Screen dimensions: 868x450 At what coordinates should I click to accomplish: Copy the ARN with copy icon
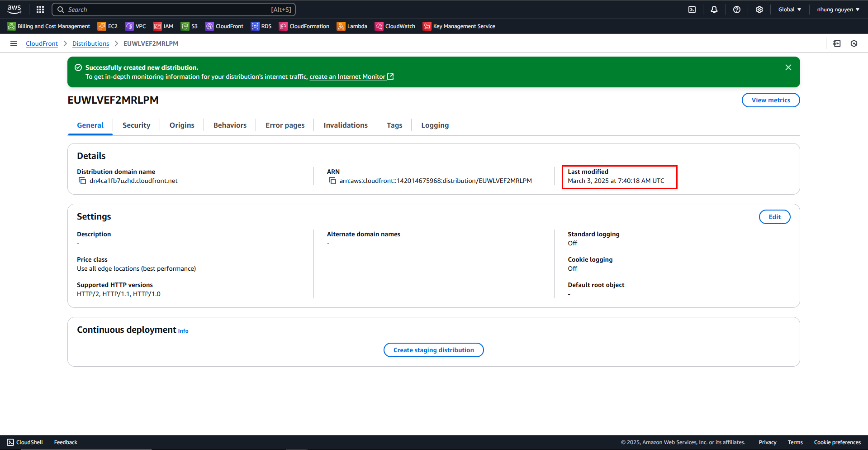[x=332, y=181]
